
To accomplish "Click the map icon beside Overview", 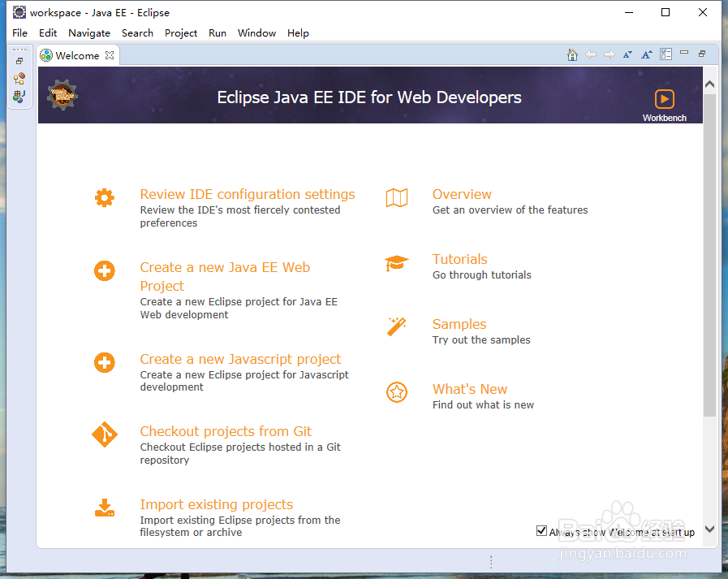I will (397, 198).
